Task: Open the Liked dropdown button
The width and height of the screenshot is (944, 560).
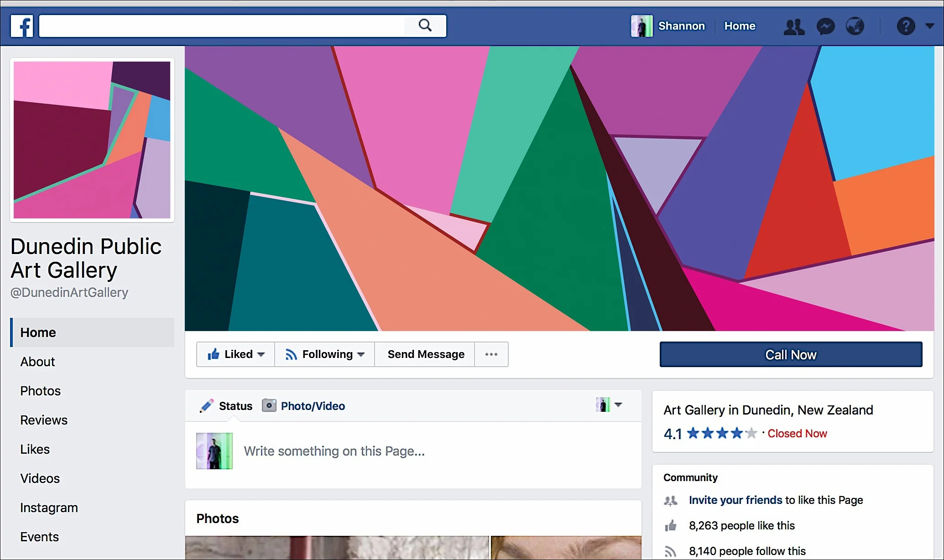Action: pos(235,354)
